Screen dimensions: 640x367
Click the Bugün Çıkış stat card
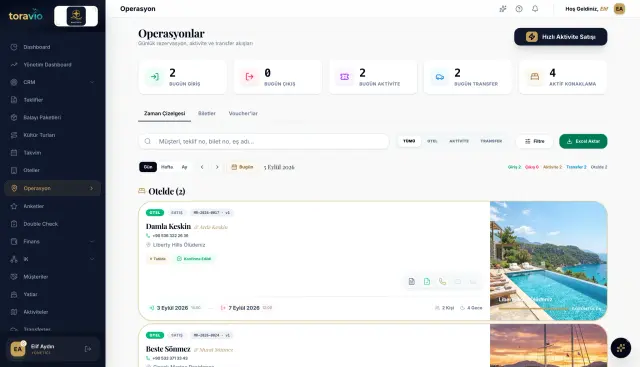point(278,77)
